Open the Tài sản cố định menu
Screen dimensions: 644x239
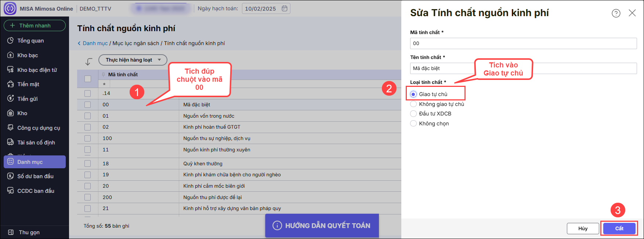(x=35, y=142)
